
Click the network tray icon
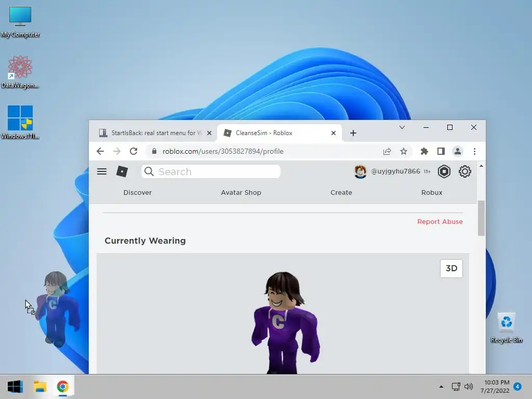coord(456,387)
